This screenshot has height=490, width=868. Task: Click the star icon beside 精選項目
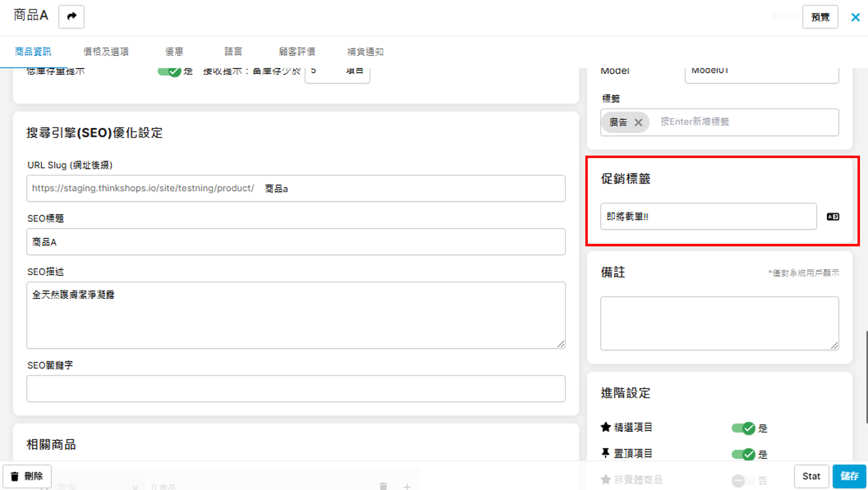click(606, 427)
